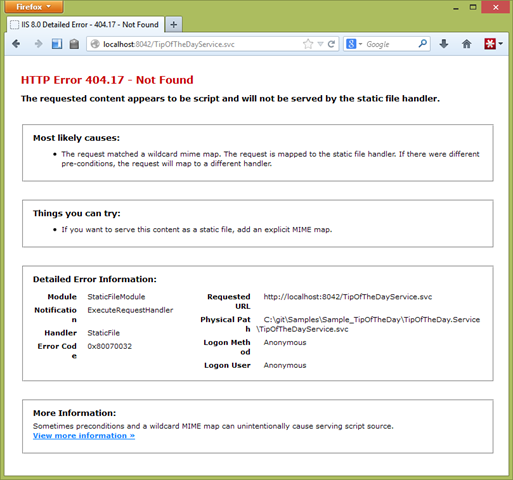This screenshot has height=480, width=513.
Task: Select the IIS 8.0 Detailed Error tab
Action: click(85, 25)
